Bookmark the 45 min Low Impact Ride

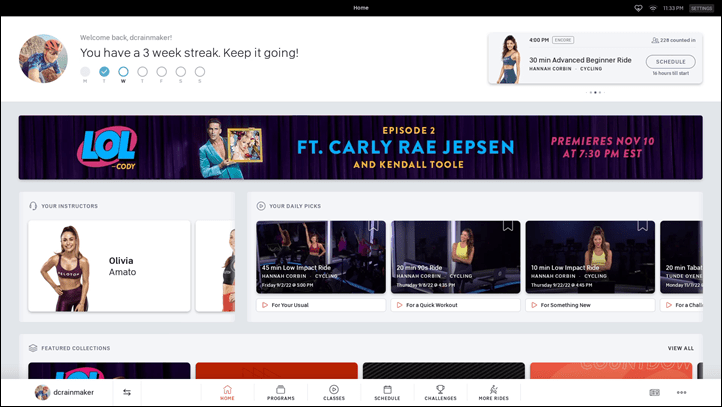coord(373,226)
